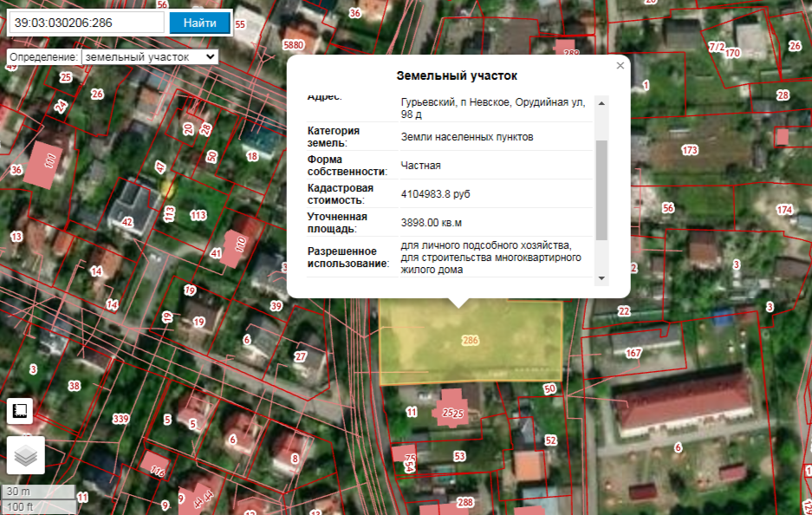Select land parcel labeled 339
This screenshot has height=515, width=812.
click(120, 420)
